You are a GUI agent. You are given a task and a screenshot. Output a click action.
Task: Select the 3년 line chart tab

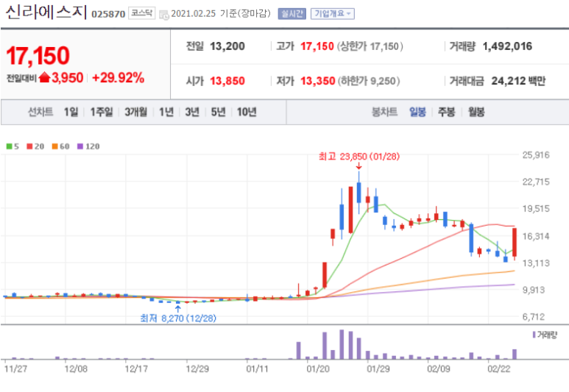tap(192, 112)
